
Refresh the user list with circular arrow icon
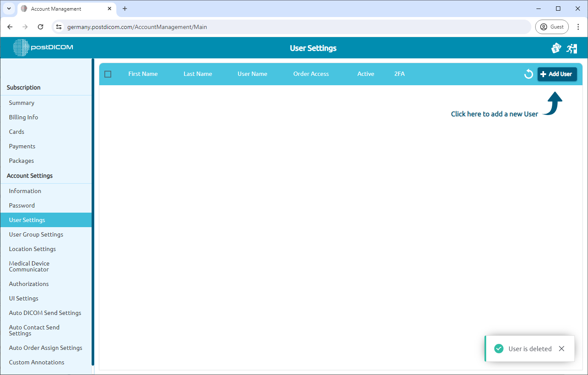tap(528, 74)
